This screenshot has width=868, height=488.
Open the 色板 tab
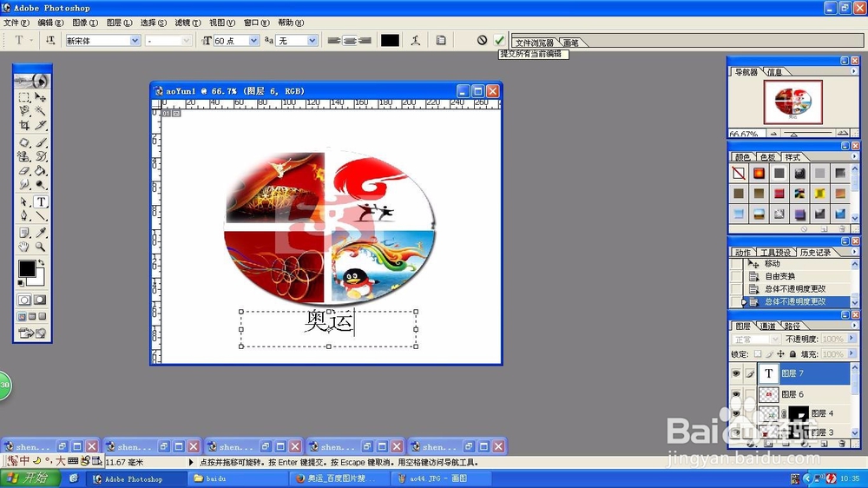click(x=767, y=157)
